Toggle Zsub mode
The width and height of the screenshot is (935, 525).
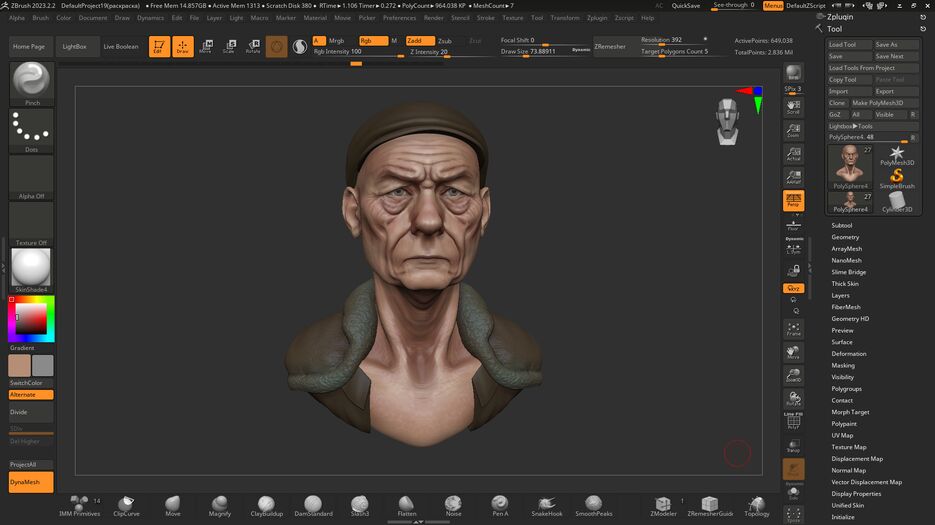click(x=445, y=41)
